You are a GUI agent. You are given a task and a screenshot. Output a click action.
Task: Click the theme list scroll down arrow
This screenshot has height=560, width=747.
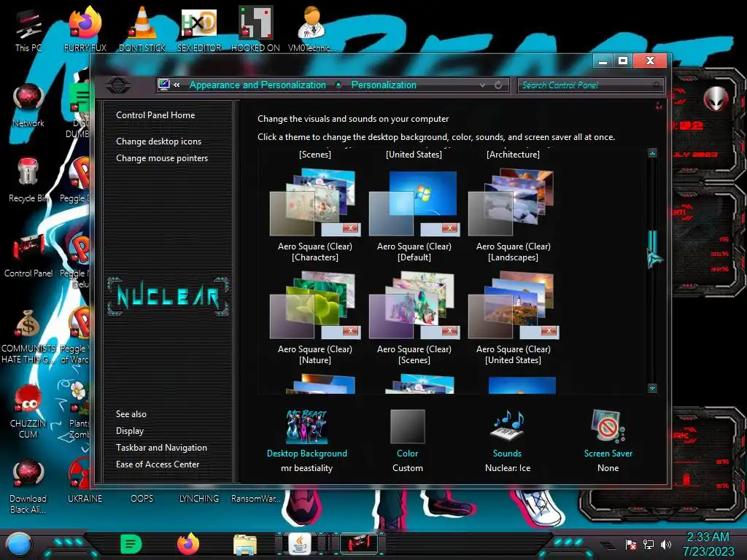point(652,389)
